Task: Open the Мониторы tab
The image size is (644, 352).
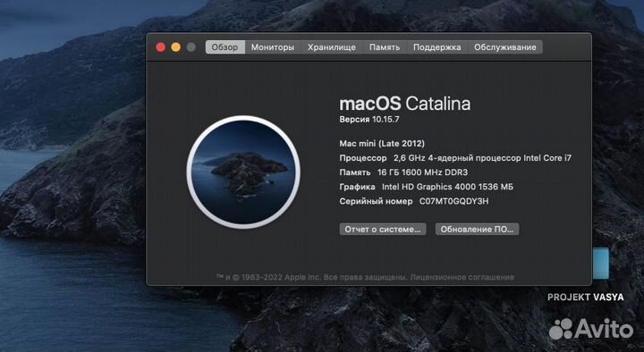Action: tap(273, 47)
